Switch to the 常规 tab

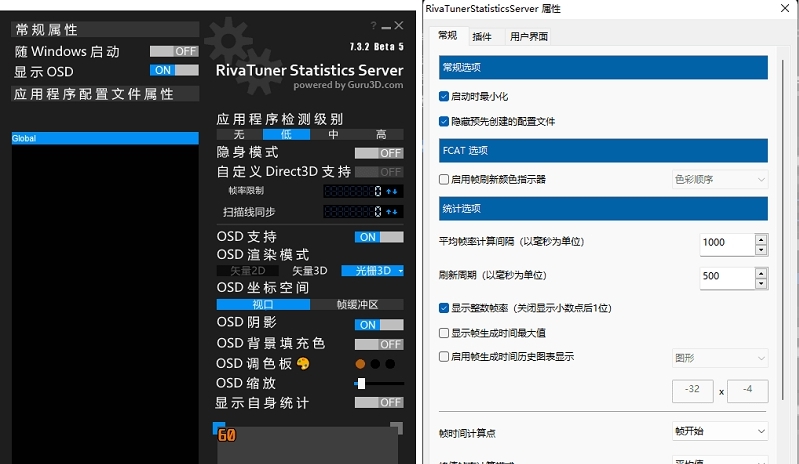tap(447, 35)
